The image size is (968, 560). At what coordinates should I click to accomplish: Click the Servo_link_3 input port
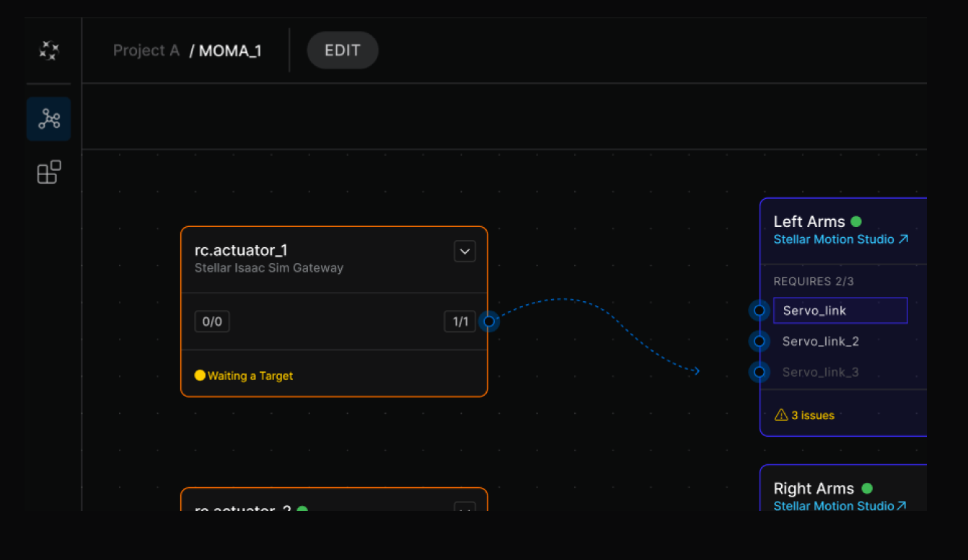(x=759, y=372)
